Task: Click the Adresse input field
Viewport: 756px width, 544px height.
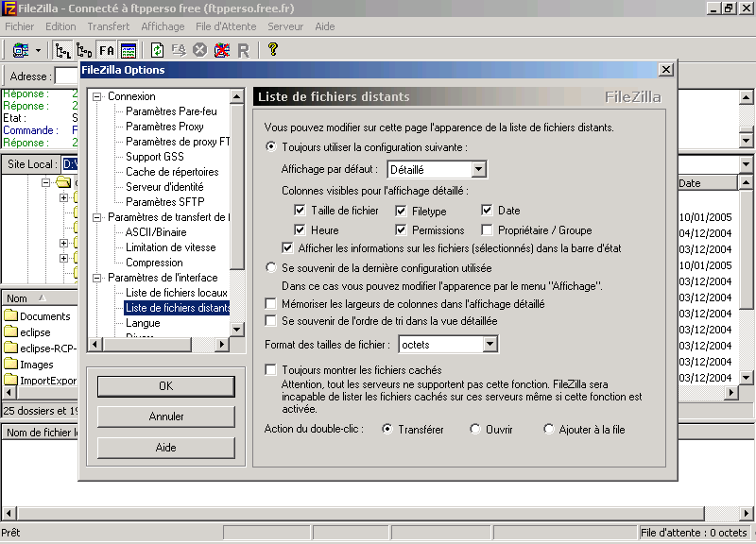Action: [x=66, y=76]
